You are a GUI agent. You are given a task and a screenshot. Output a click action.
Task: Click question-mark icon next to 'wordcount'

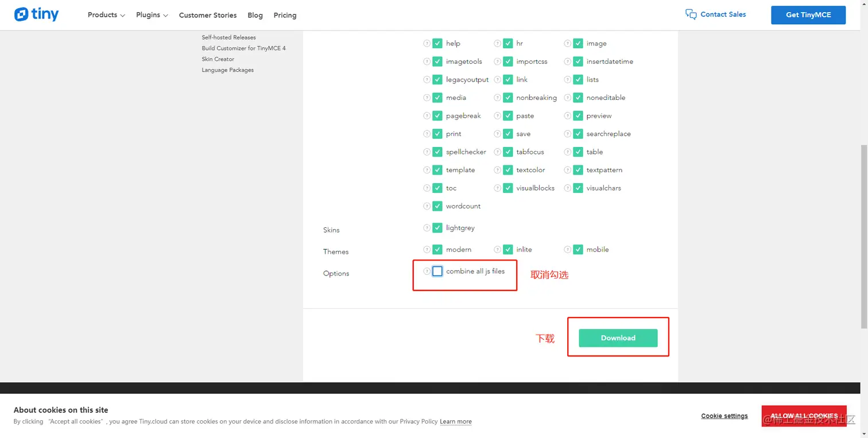[427, 206]
